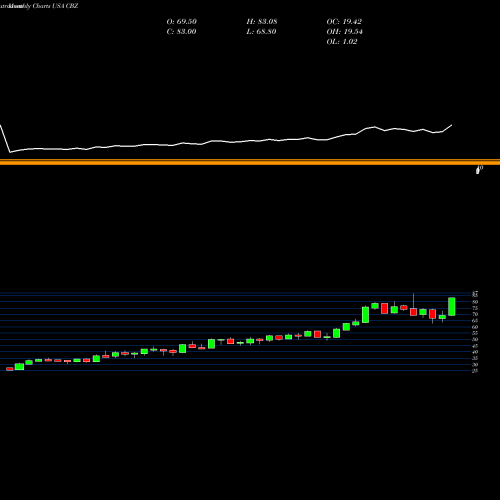
Task: Click the '30' price axis label
Action: point(475,365)
